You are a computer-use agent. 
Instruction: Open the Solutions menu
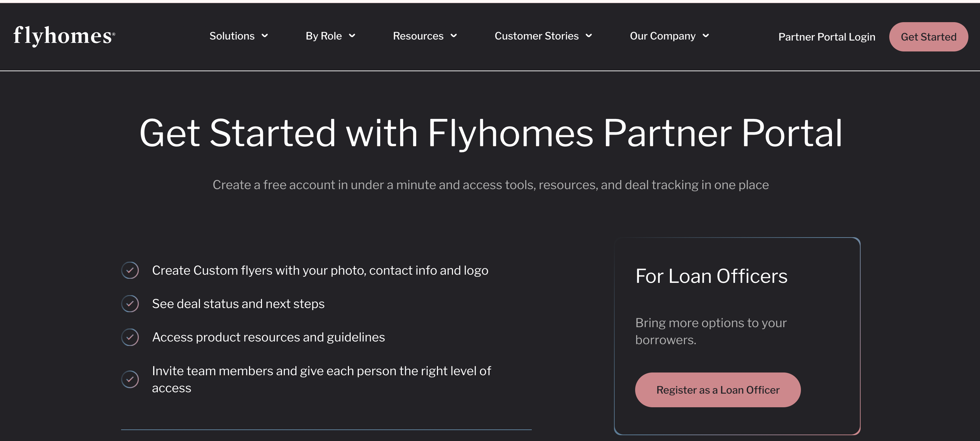[x=232, y=36]
